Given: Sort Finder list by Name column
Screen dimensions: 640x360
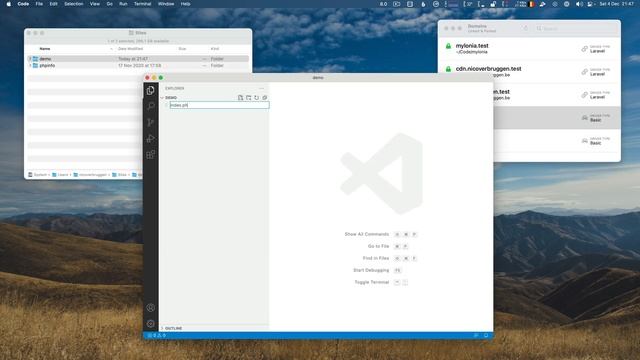Looking at the screenshot, I should coord(45,49).
